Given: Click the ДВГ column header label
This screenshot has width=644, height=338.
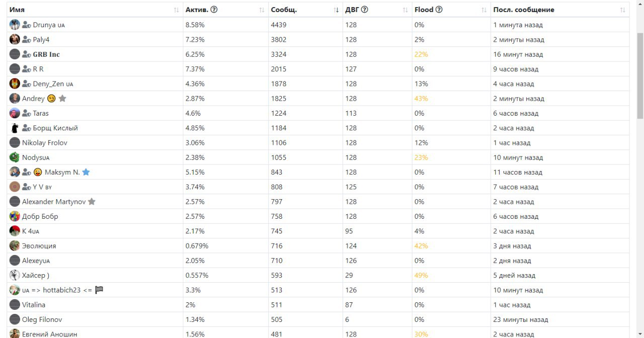Looking at the screenshot, I should point(352,10).
